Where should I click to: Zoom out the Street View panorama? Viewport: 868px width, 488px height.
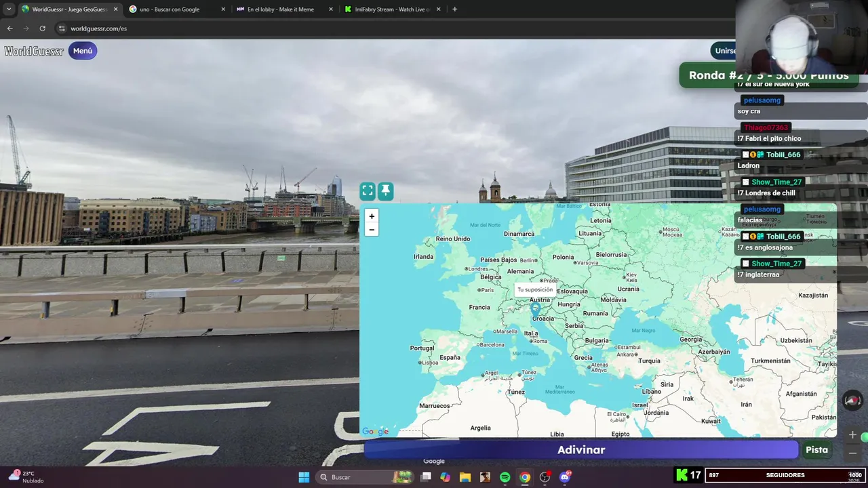tap(852, 453)
